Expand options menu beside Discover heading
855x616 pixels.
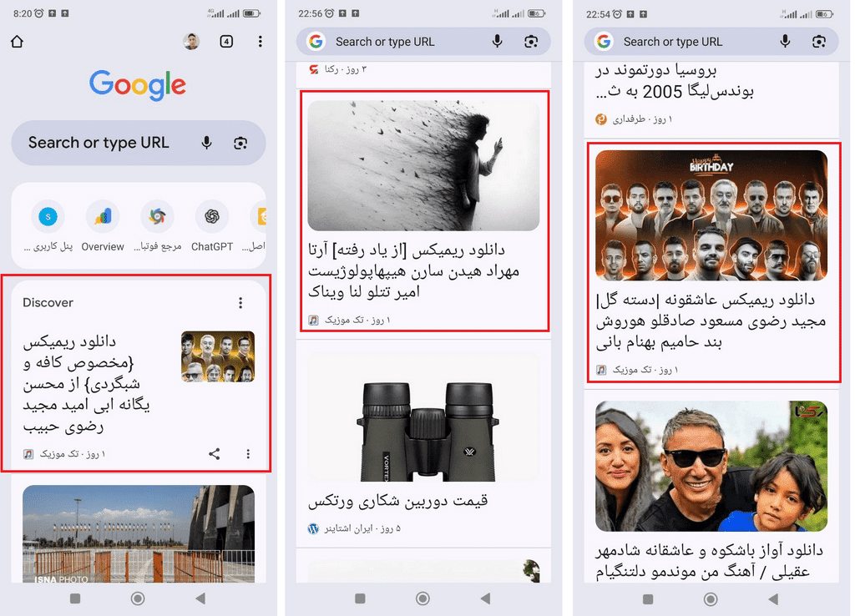click(240, 303)
